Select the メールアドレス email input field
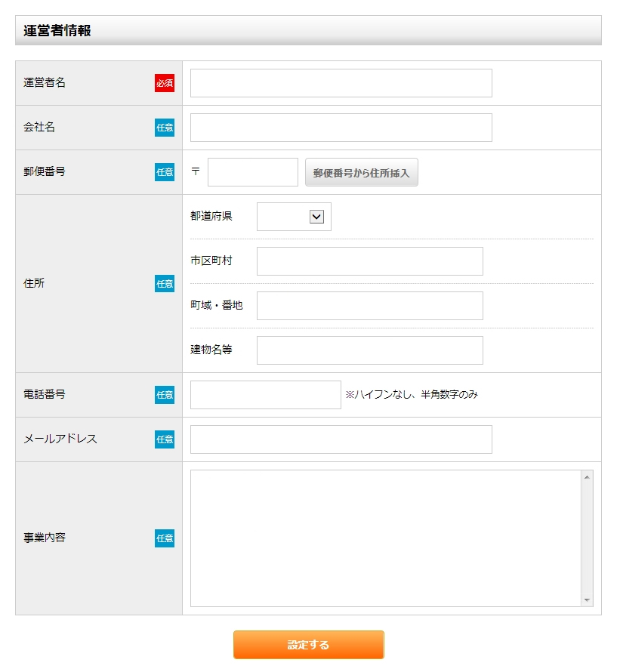 point(341,439)
